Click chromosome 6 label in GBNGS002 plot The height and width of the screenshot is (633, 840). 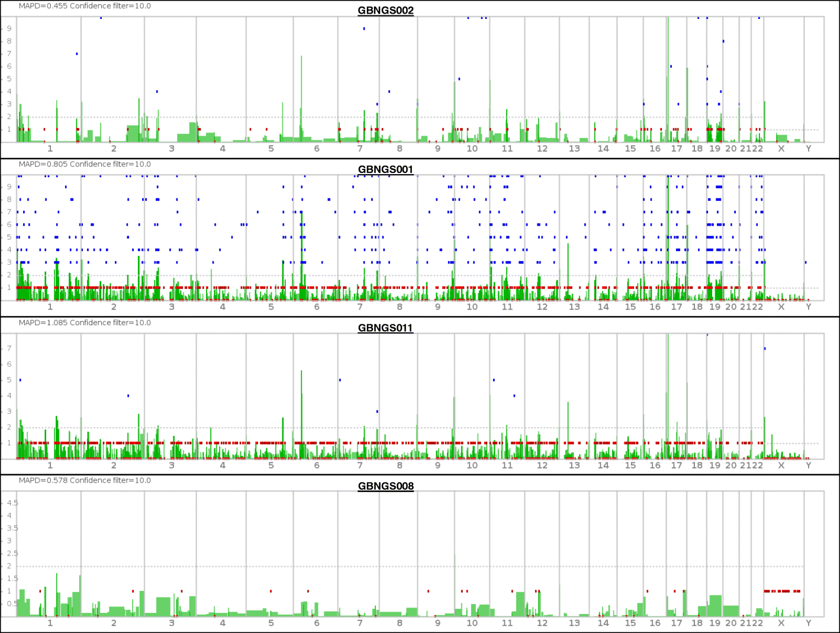[317, 149]
